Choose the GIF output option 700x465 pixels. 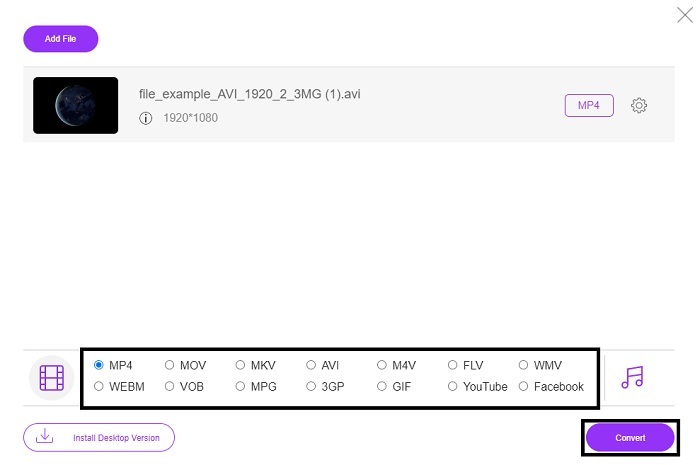click(x=383, y=386)
